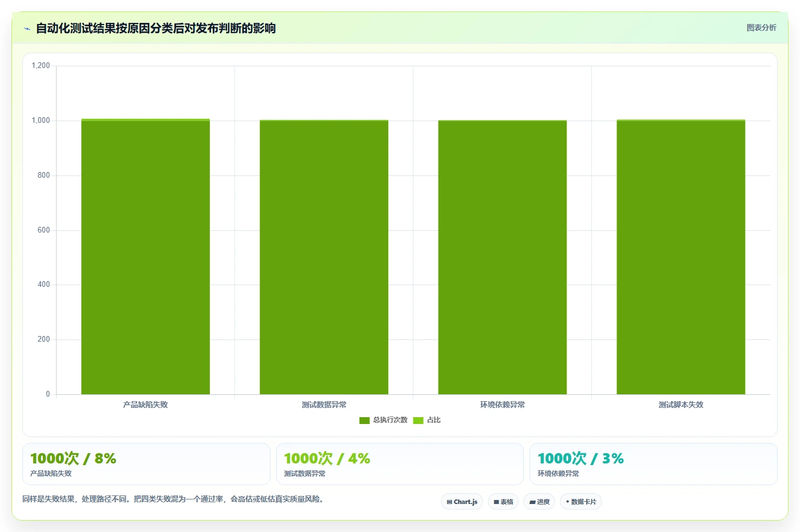This screenshot has height=532, width=800.
Task: Click the 测试脚本失效 bar in chart
Action: pyautogui.click(x=680, y=257)
